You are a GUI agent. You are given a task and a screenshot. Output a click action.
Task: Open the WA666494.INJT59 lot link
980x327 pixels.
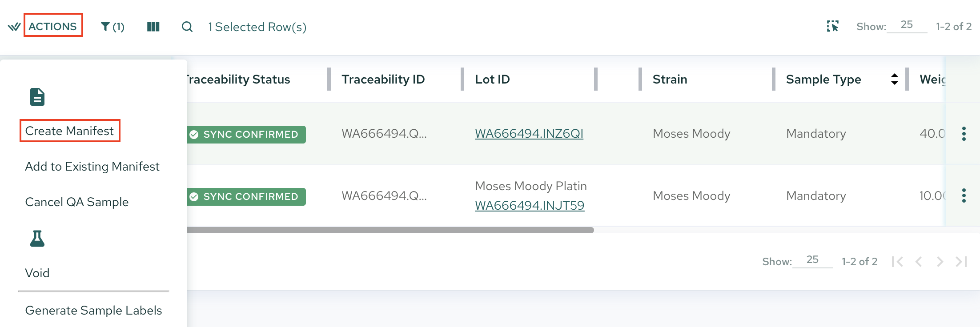(530, 206)
